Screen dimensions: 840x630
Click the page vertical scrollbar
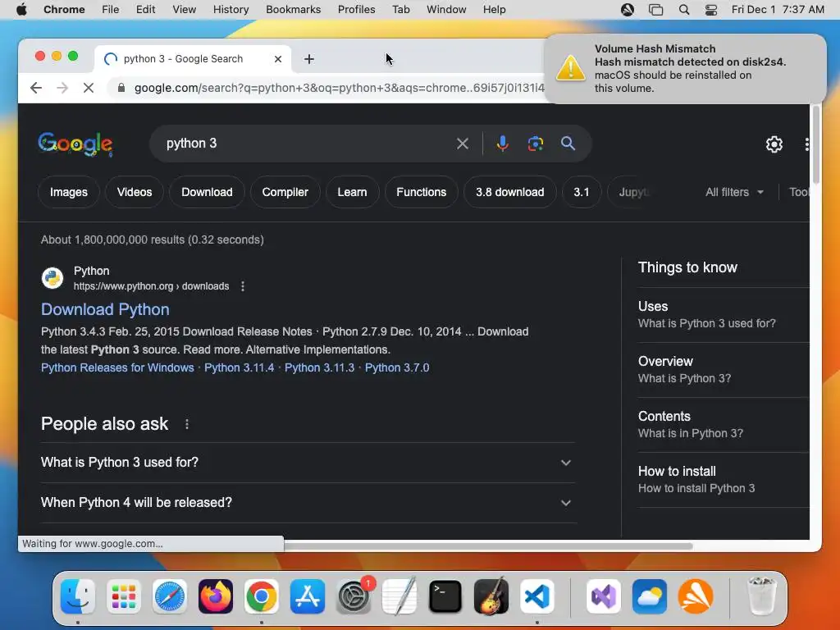(x=816, y=144)
